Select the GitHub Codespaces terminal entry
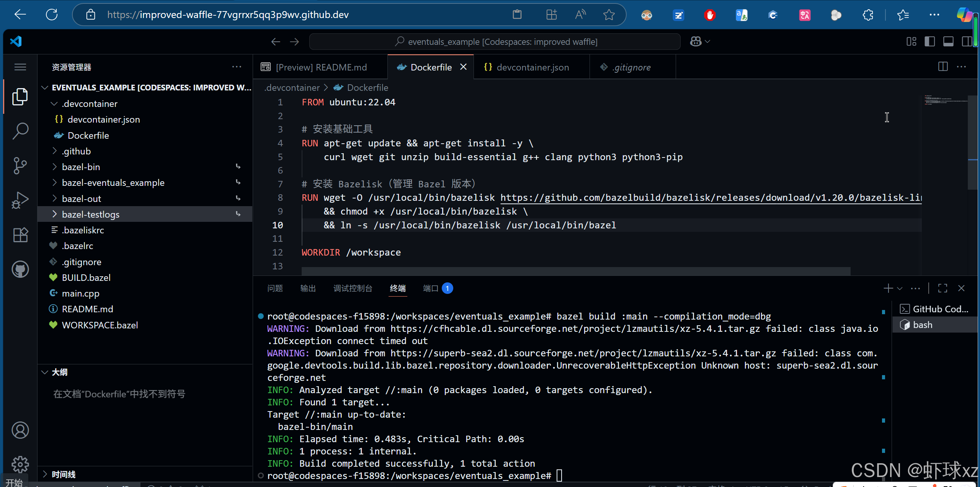This screenshot has height=487, width=980. [x=934, y=309]
